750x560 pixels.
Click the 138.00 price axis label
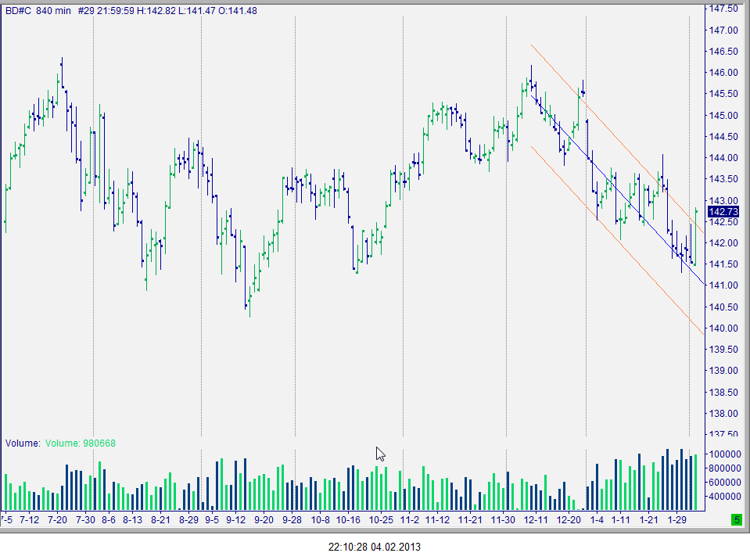coord(723,414)
